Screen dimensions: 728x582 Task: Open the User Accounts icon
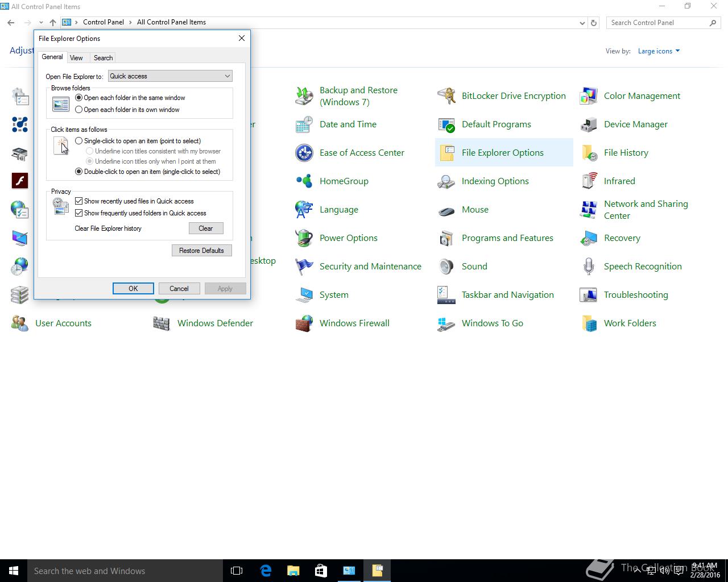pos(20,323)
